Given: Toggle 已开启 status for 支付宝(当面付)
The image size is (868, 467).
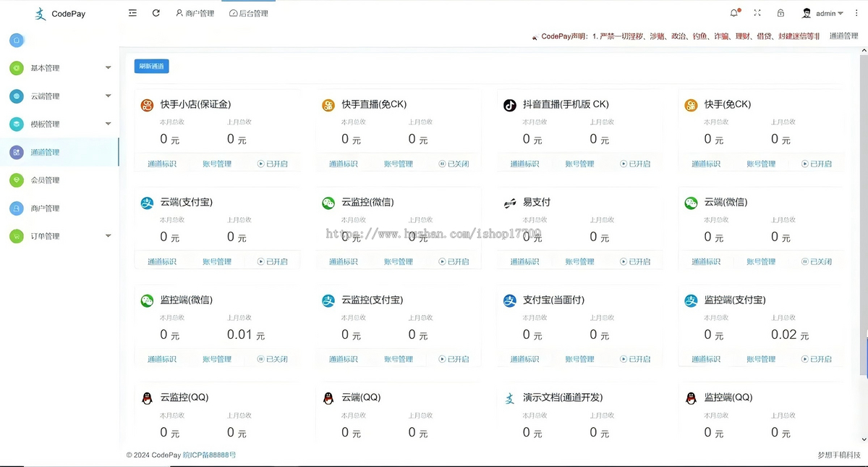Looking at the screenshot, I should tap(635, 359).
